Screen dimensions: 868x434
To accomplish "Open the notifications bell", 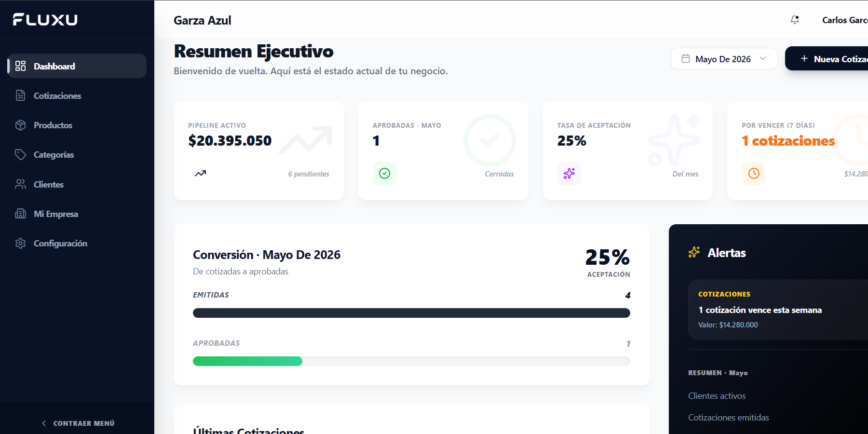I will 795,20.
